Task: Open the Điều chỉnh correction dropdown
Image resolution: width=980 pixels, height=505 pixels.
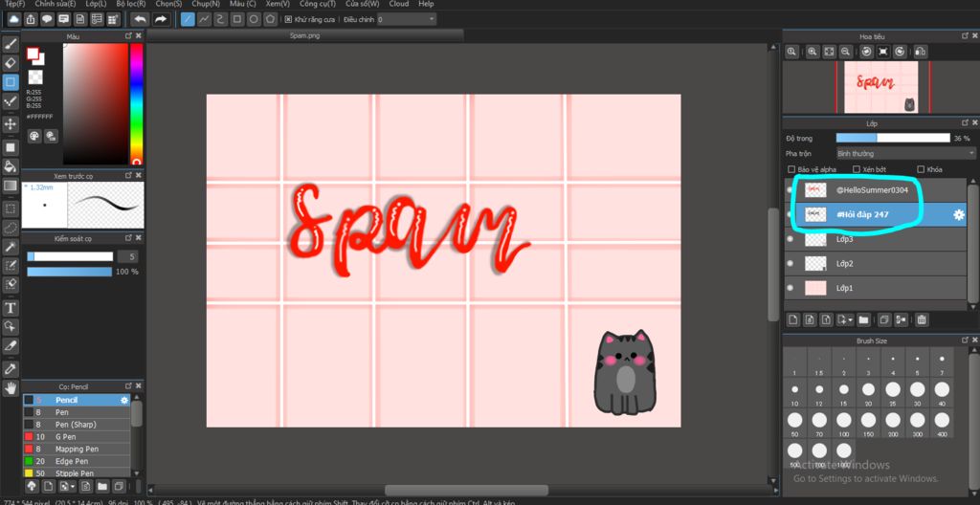Action: point(406,19)
